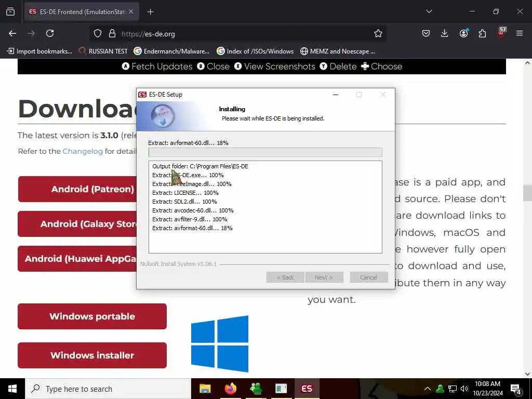Switch to ES-DE installer taskbar icon
The height and width of the screenshot is (399, 532).
[307, 389]
